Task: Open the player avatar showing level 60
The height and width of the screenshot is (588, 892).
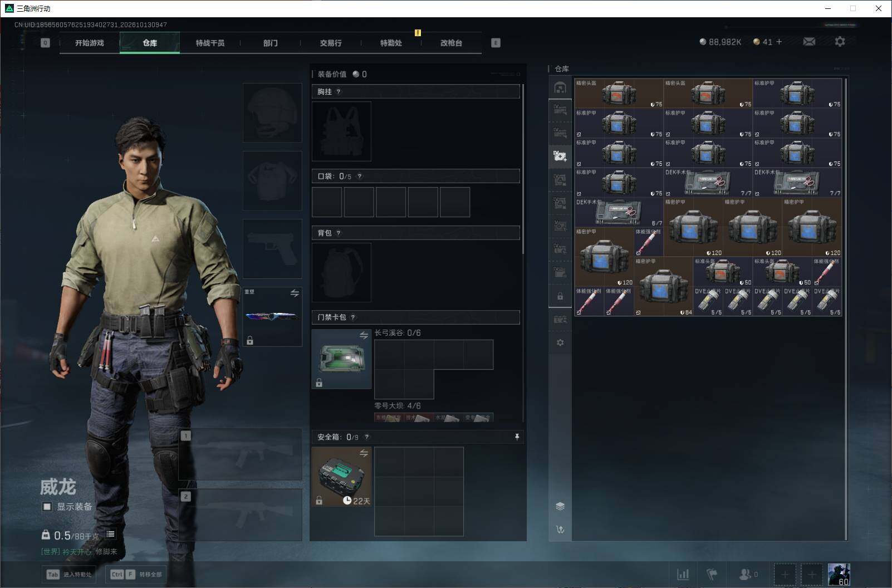Action: [839, 574]
